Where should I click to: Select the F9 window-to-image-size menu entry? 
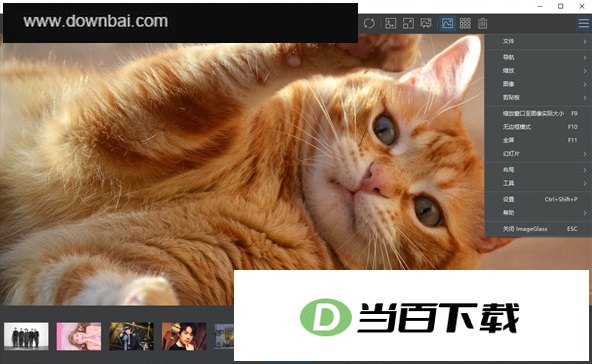pos(538,113)
